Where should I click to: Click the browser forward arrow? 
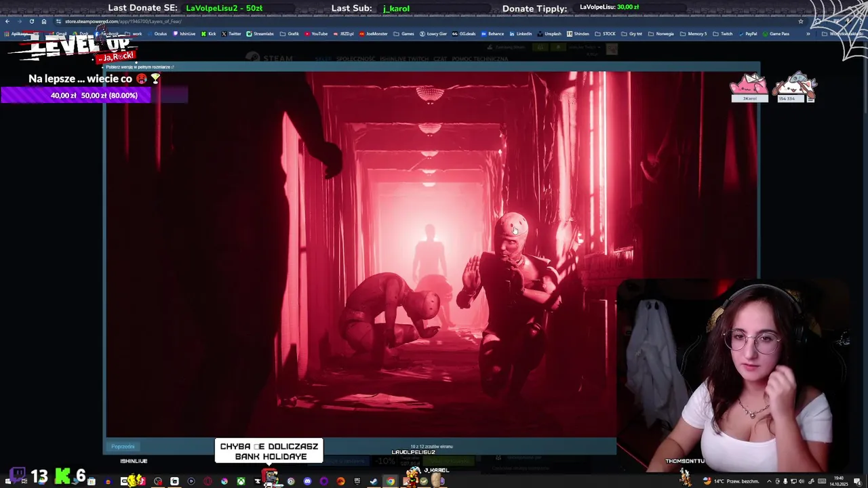click(x=19, y=21)
